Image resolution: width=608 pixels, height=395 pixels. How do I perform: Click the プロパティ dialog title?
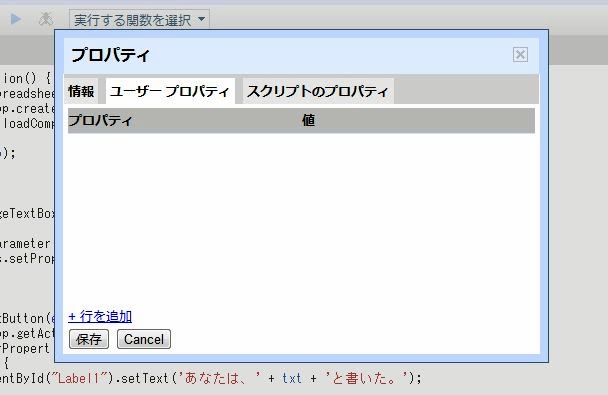coord(110,55)
